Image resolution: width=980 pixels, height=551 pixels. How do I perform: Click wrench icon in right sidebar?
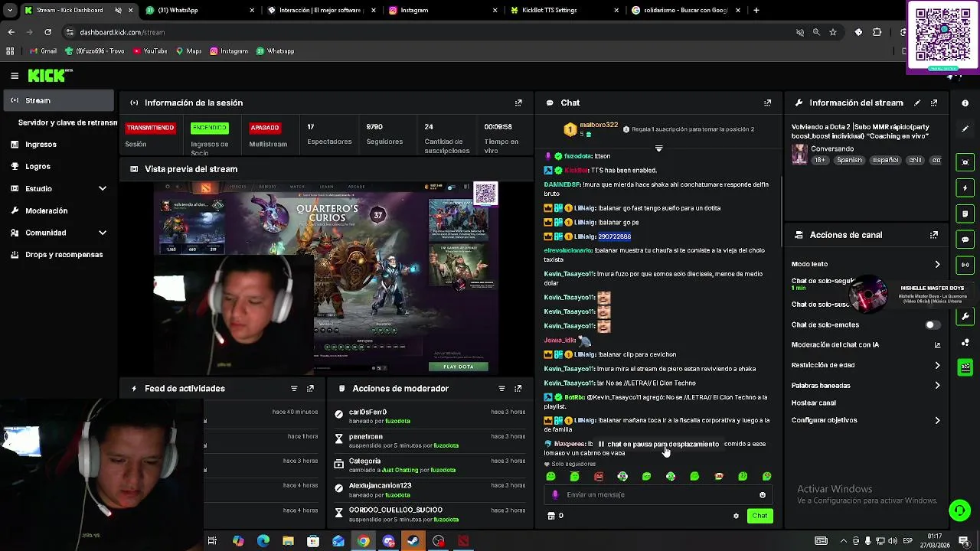pos(965,317)
